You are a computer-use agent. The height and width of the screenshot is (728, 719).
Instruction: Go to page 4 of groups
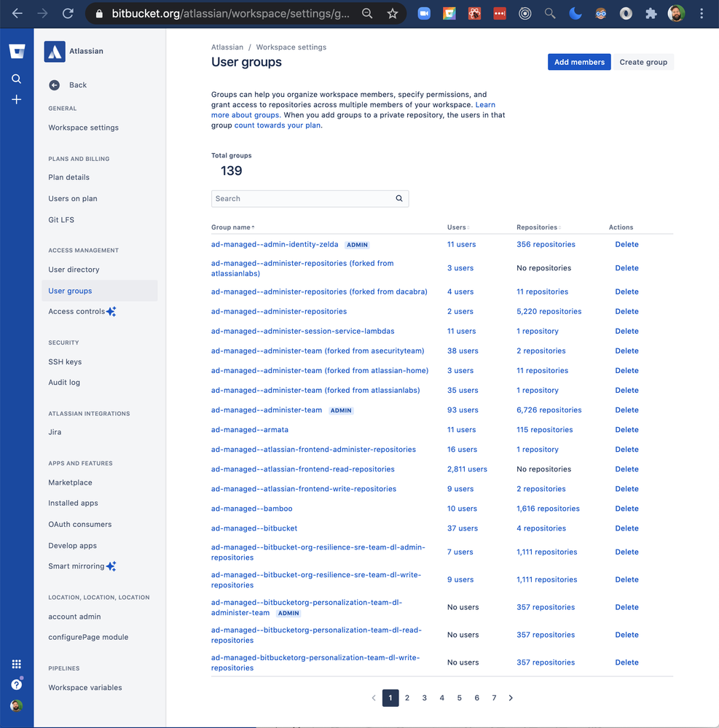coord(442,698)
